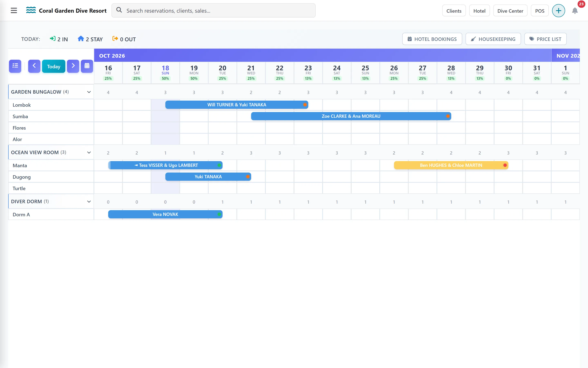Click the 2 IN check-in indicator
Image resolution: width=588 pixels, height=368 pixels.
point(59,39)
